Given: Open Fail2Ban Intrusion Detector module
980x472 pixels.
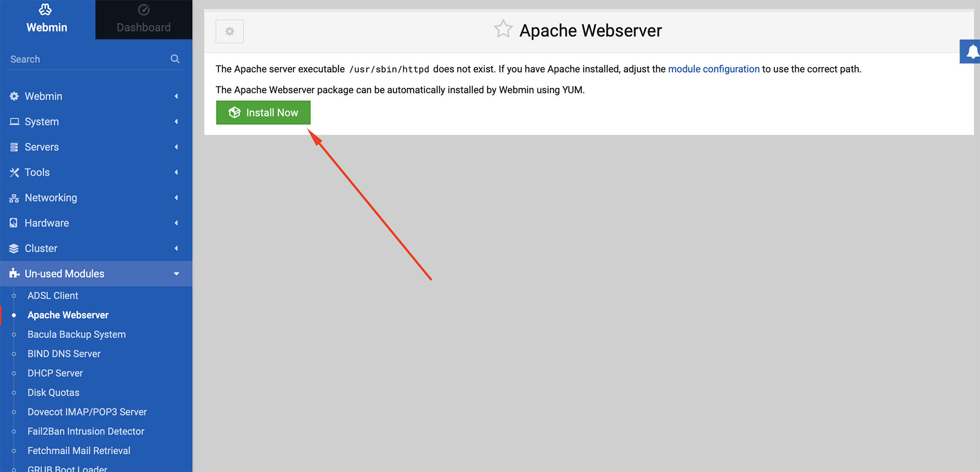Looking at the screenshot, I should tap(86, 431).
